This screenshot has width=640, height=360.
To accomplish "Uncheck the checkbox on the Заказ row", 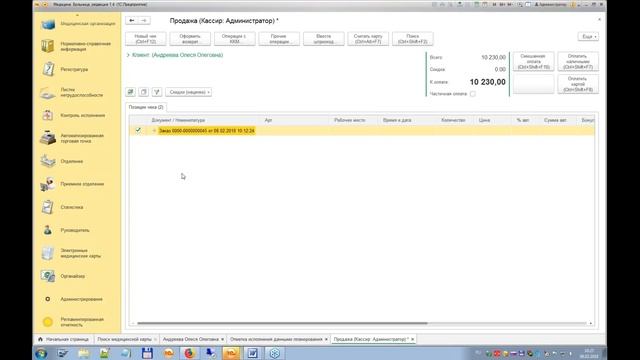I will (x=138, y=130).
